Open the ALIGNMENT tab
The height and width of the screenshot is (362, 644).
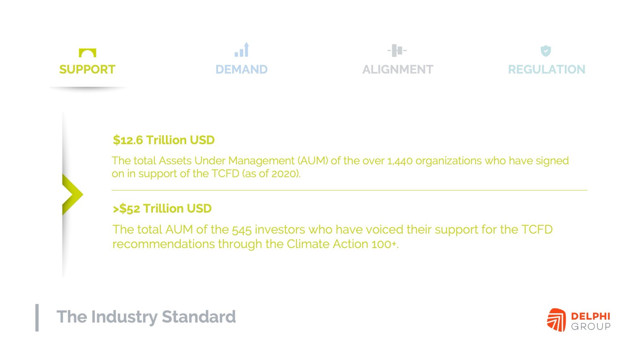398,70
